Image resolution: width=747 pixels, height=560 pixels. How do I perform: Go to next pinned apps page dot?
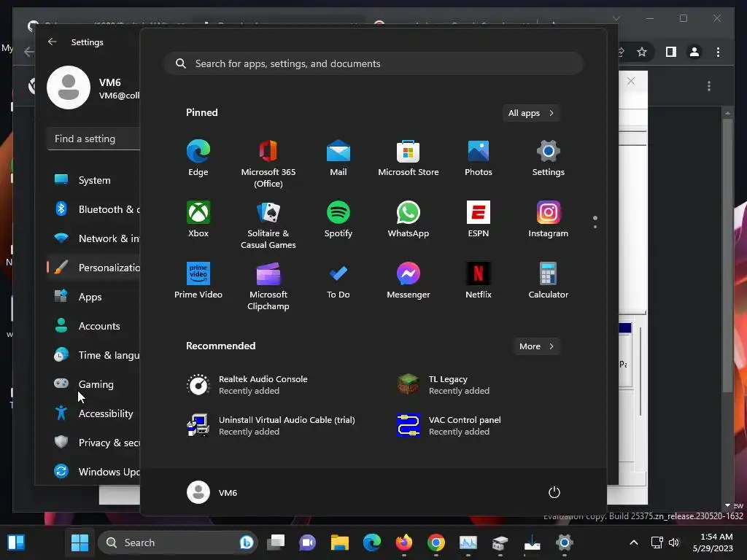coord(595,227)
